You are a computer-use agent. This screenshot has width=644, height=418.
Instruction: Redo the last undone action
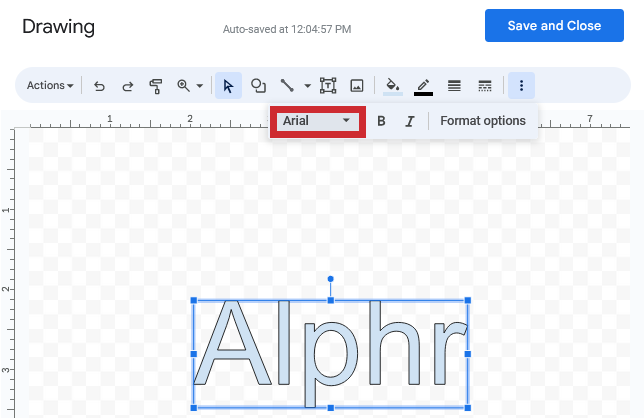[128, 86]
